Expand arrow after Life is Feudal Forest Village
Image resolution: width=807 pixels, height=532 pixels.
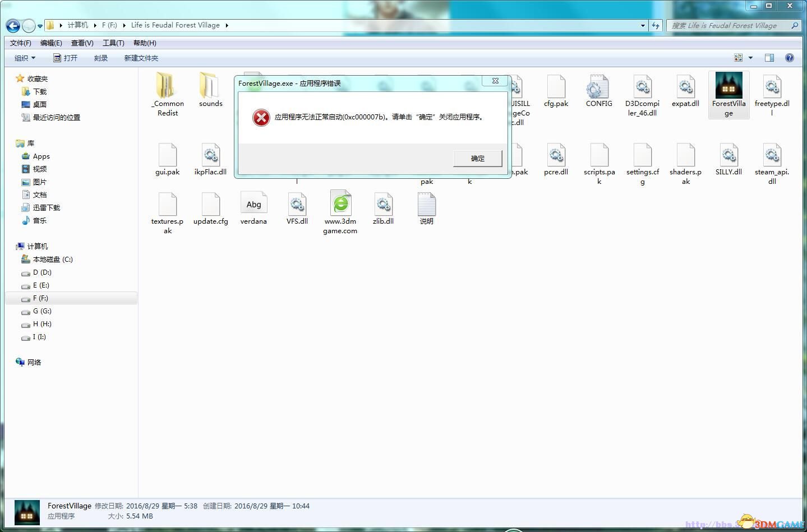coord(227,25)
